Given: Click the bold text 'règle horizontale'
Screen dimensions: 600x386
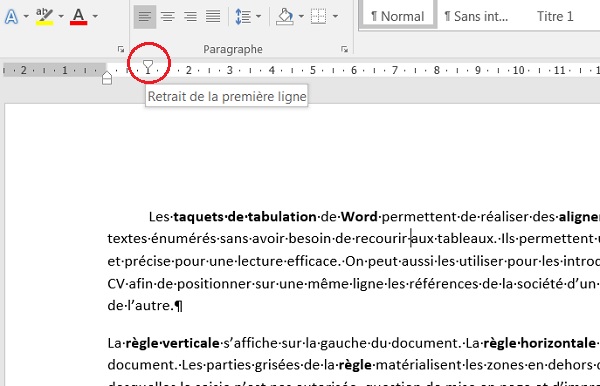Looking at the screenshot, I should click(x=540, y=343).
